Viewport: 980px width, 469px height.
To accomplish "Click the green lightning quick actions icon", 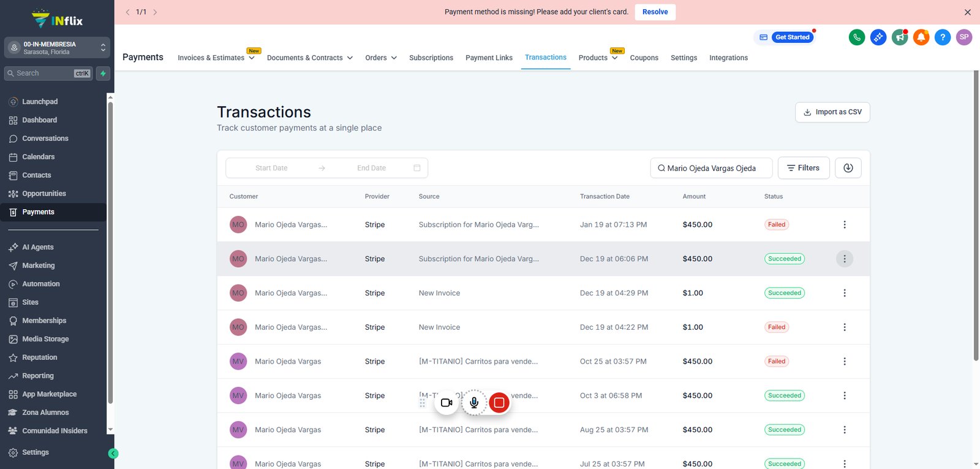I will 103,74.
